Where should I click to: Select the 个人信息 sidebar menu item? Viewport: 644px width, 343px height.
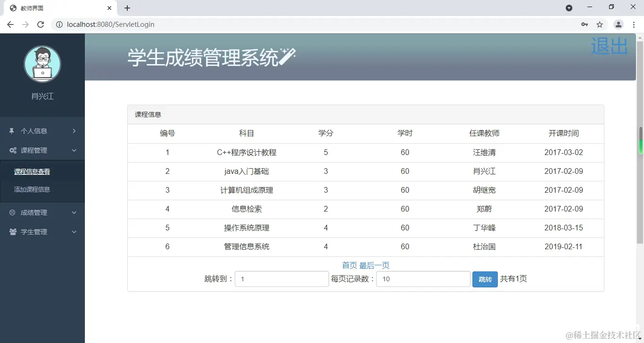pos(42,131)
